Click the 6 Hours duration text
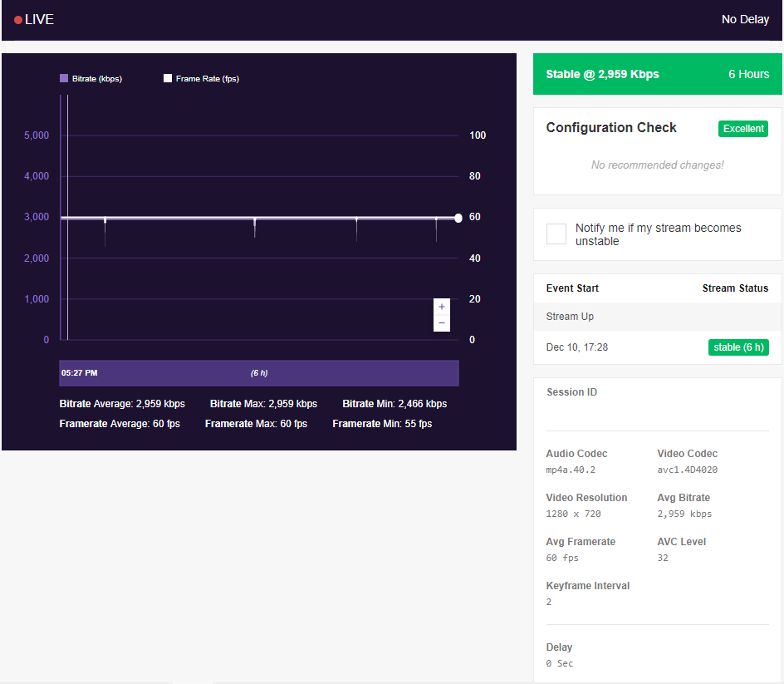 coord(748,74)
